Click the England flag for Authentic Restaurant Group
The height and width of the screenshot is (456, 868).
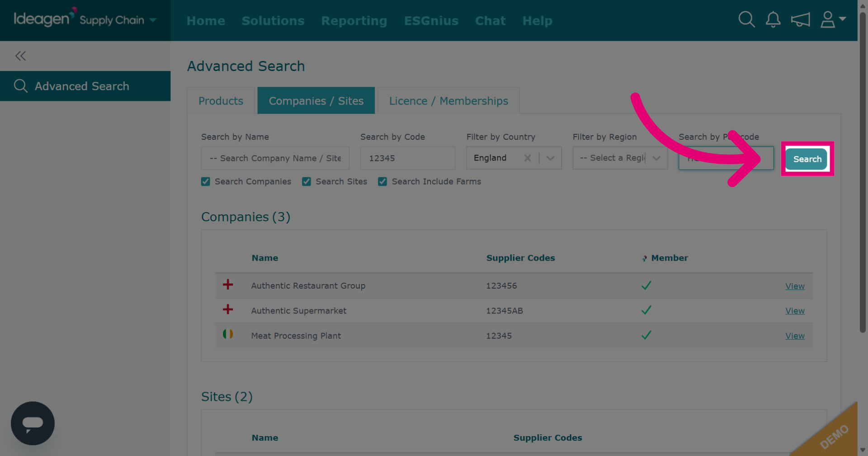(228, 285)
